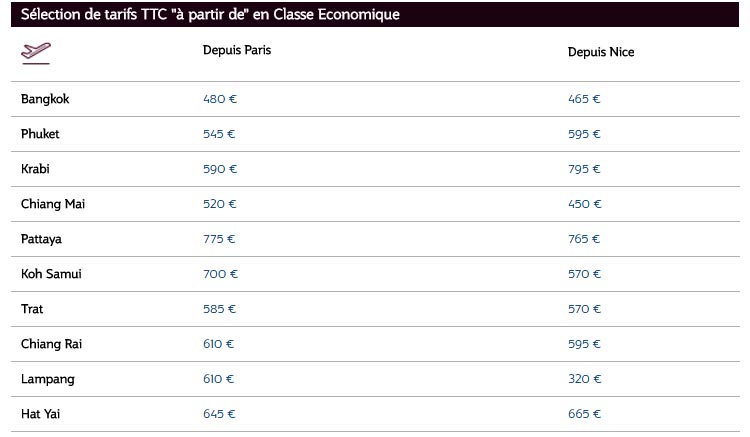The height and width of the screenshot is (437, 750).
Task: Select the Bangkok fare from Paris 480 €
Action: [220, 99]
